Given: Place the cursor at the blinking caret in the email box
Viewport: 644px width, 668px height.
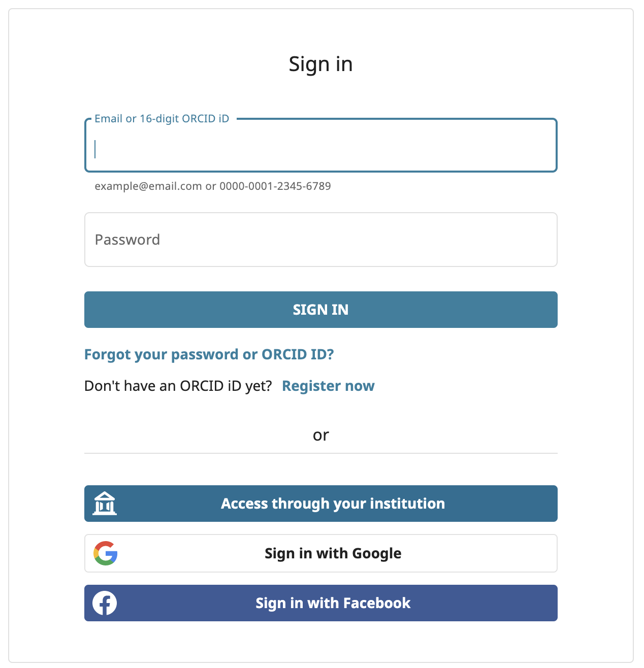Looking at the screenshot, I should click(x=95, y=149).
